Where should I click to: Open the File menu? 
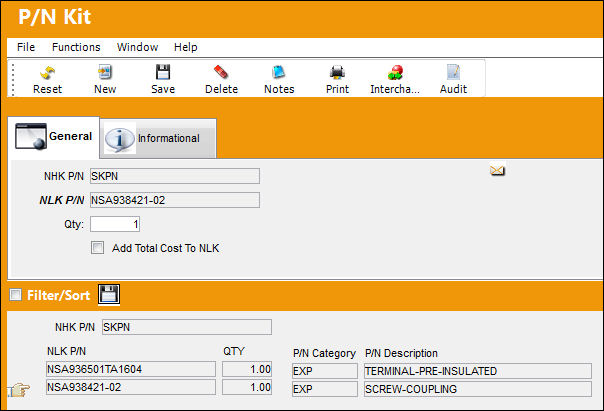[x=26, y=47]
